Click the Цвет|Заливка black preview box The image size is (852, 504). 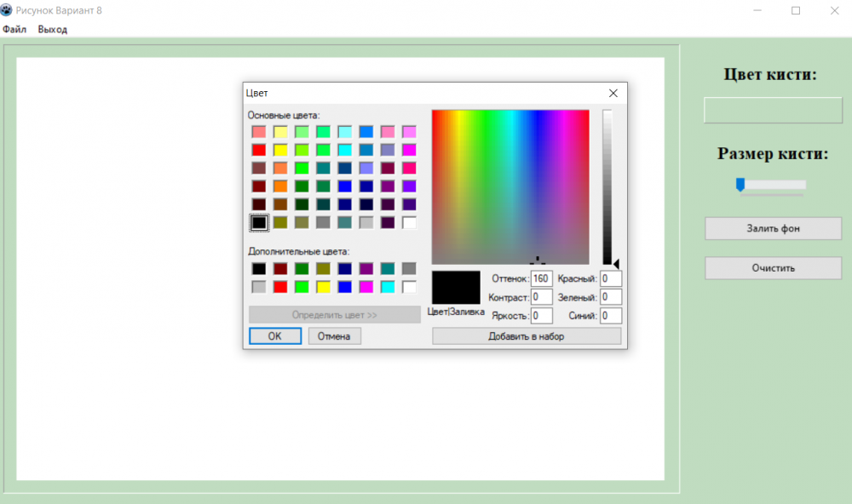[x=456, y=287]
